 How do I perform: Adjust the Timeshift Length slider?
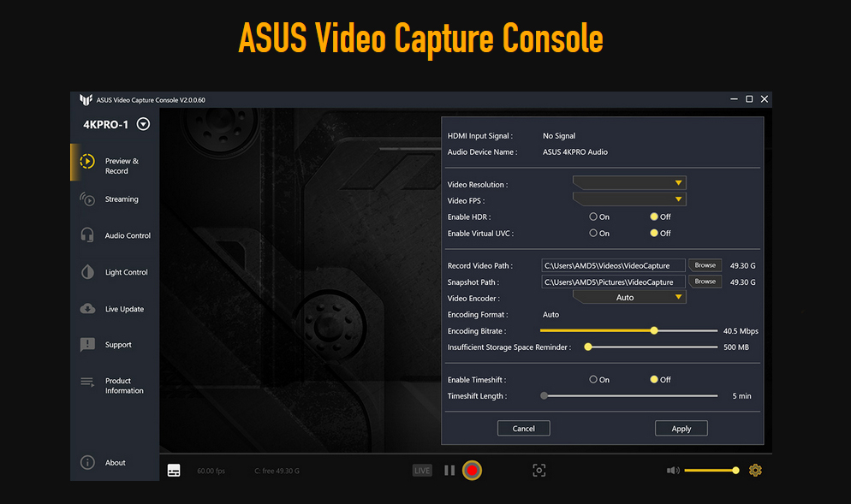click(x=544, y=395)
